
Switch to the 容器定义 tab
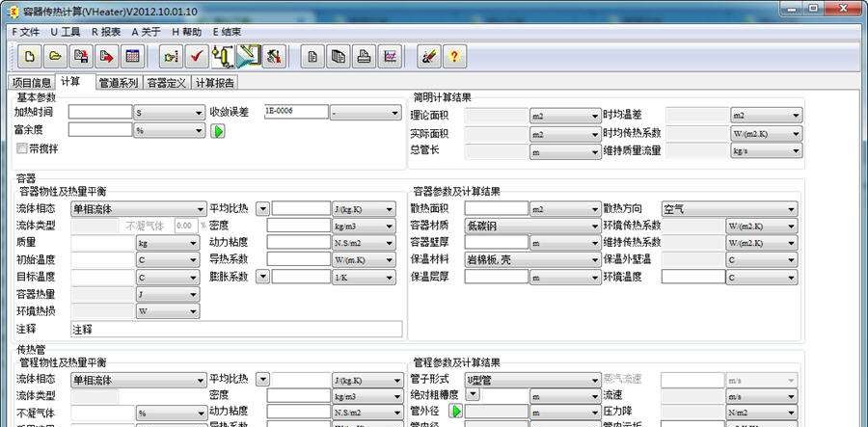167,83
